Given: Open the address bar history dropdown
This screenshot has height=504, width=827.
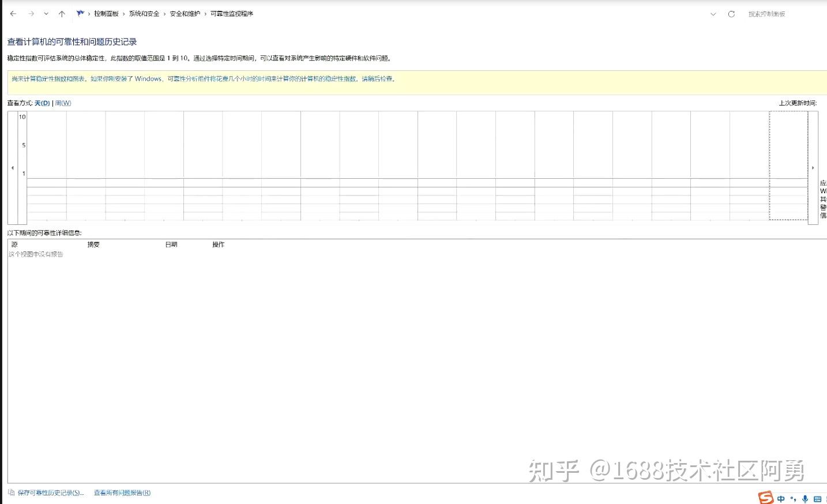Looking at the screenshot, I should (713, 13).
